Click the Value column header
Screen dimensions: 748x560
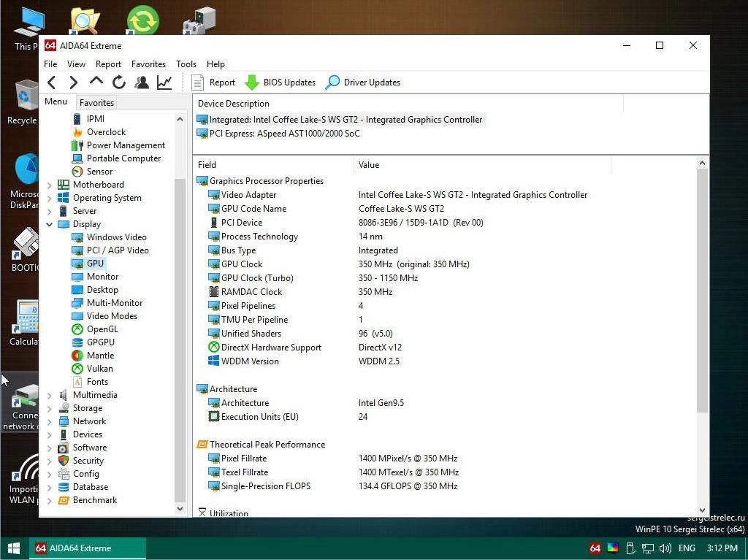pos(482,165)
